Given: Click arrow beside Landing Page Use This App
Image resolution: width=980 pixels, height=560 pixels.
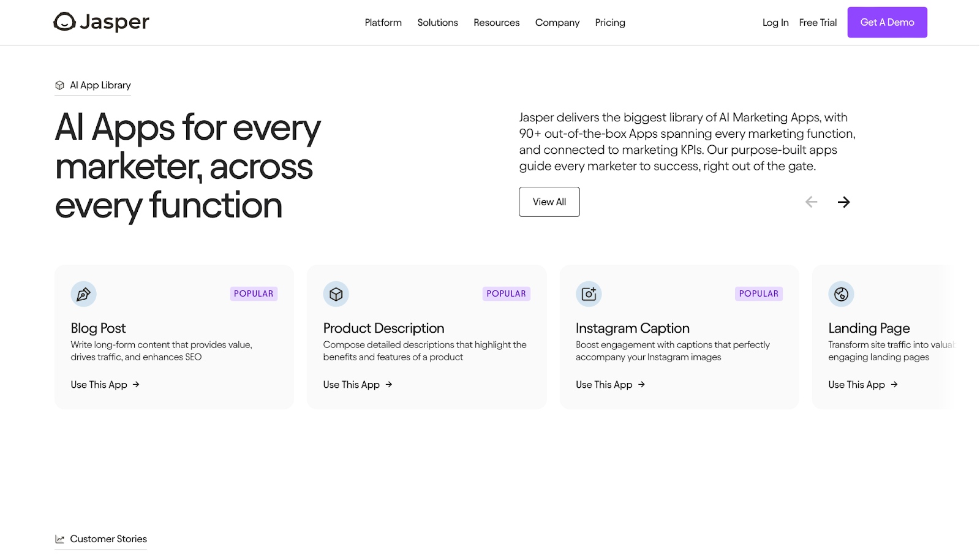Looking at the screenshot, I should 894,385.
